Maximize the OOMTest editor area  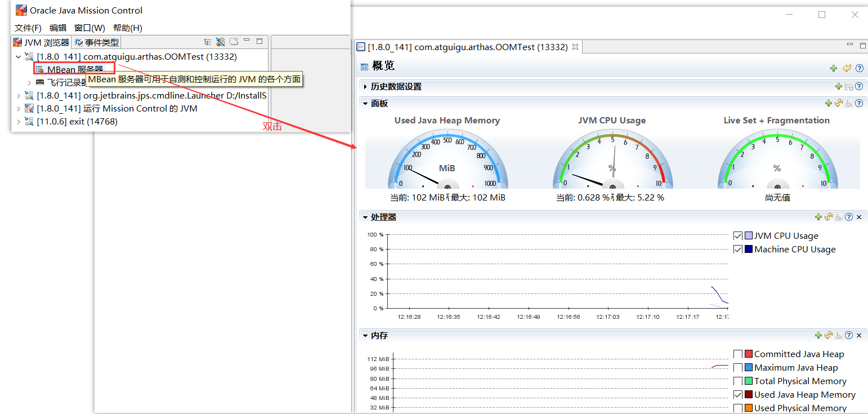pyautogui.click(x=863, y=45)
